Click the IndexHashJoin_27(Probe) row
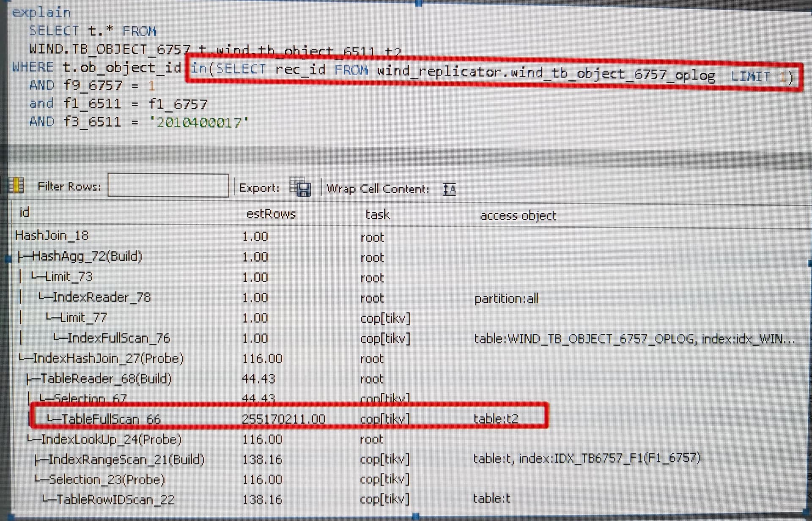Screen dimensions: 812x521 click(108, 359)
